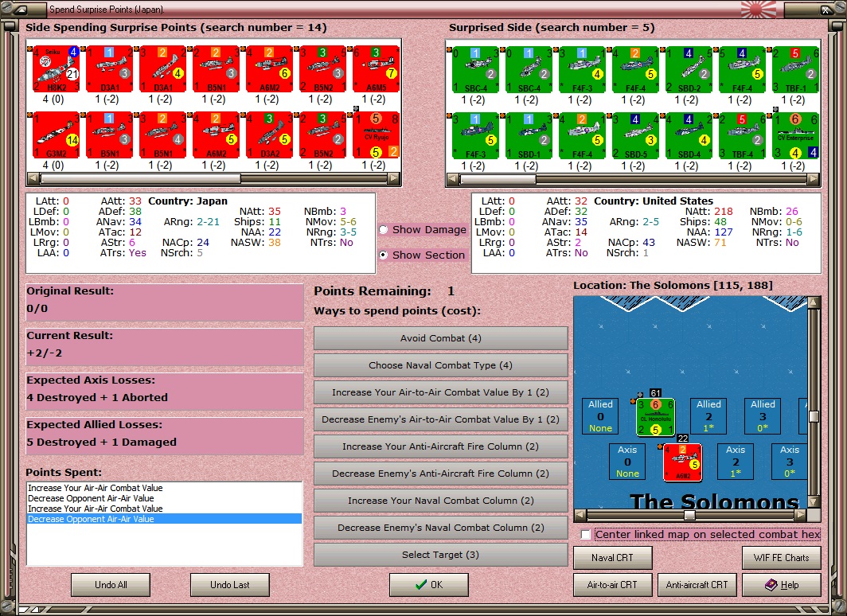Click right arrow of surprised side scrollbar
This screenshot has height=616, width=847.
click(x=814, y=179)
